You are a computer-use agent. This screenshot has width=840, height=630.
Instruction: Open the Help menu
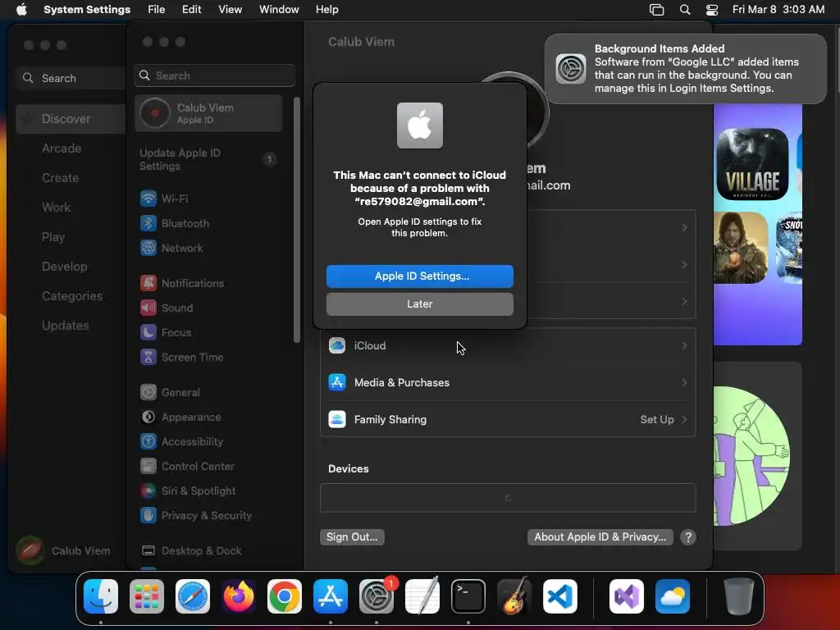(326, 10)
